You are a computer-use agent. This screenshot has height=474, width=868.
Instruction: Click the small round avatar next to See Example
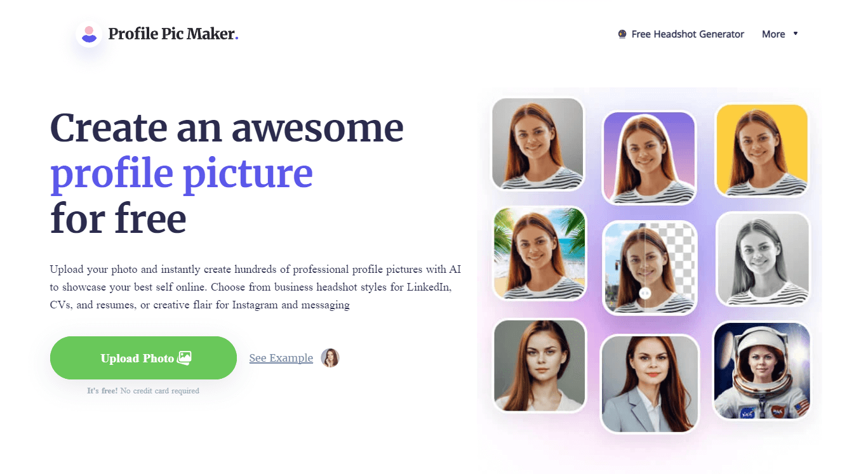(330, 358)
